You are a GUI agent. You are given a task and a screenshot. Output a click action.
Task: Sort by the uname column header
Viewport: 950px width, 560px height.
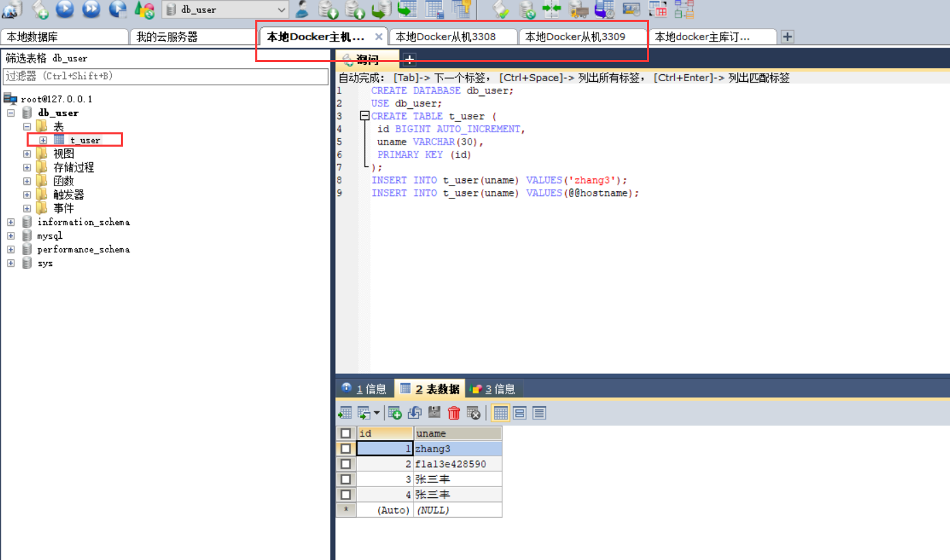coord(458,433)
